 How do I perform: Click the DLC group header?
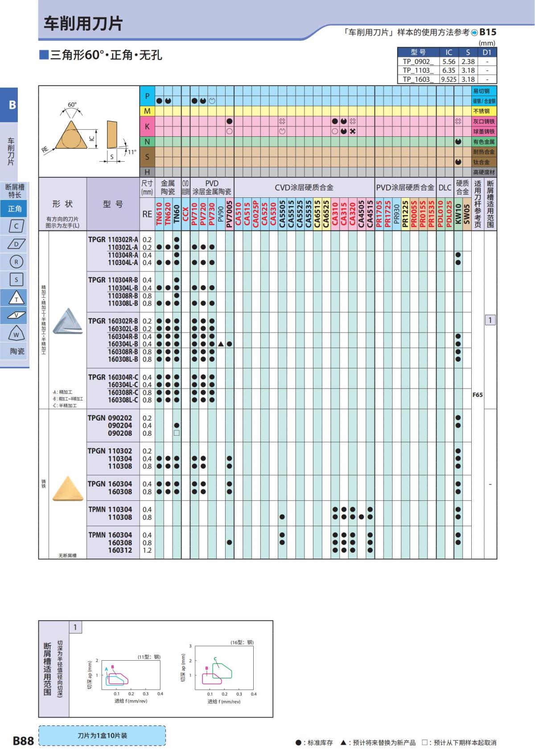point(445,188)
